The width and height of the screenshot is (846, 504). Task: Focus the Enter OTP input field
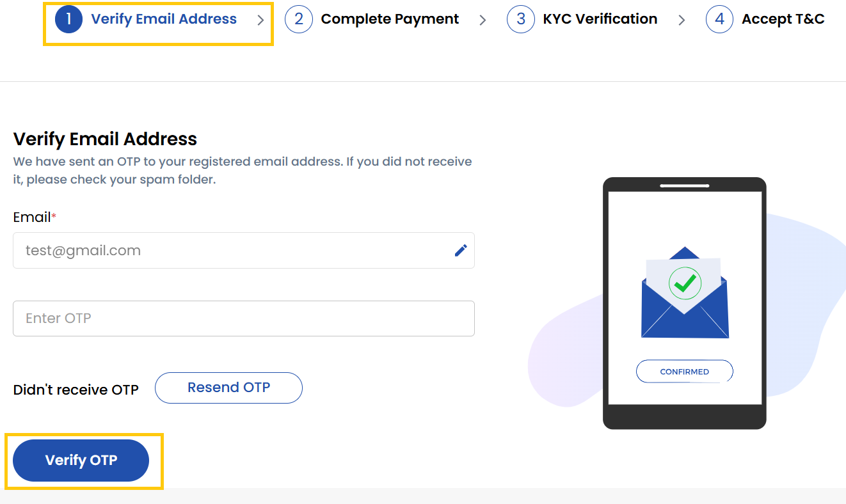243,319
